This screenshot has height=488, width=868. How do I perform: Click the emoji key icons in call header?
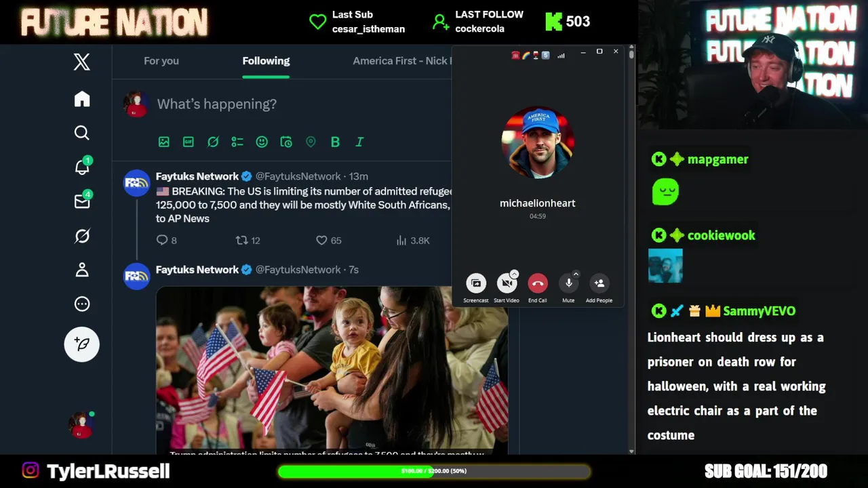point(530,56)
